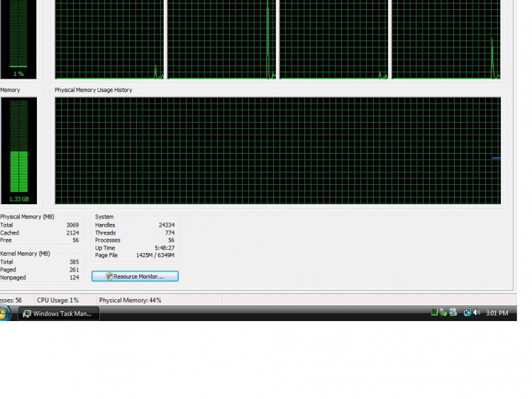Click the 'Physical Memory Usage History' label
The width and height of the screenshot is (532, 399).
tap(94, 90)
